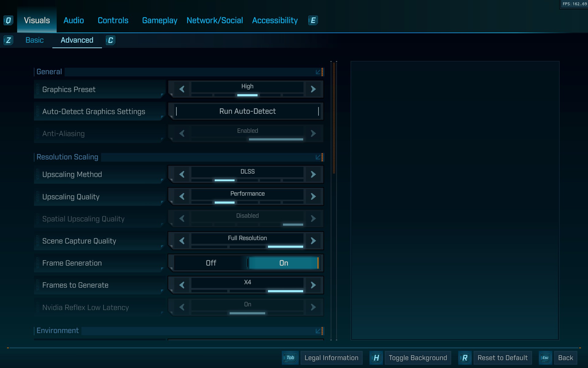This screenshot has width=588, height=368.
Task: Next Graphics Preset option arrow
Action: [313, 89]
